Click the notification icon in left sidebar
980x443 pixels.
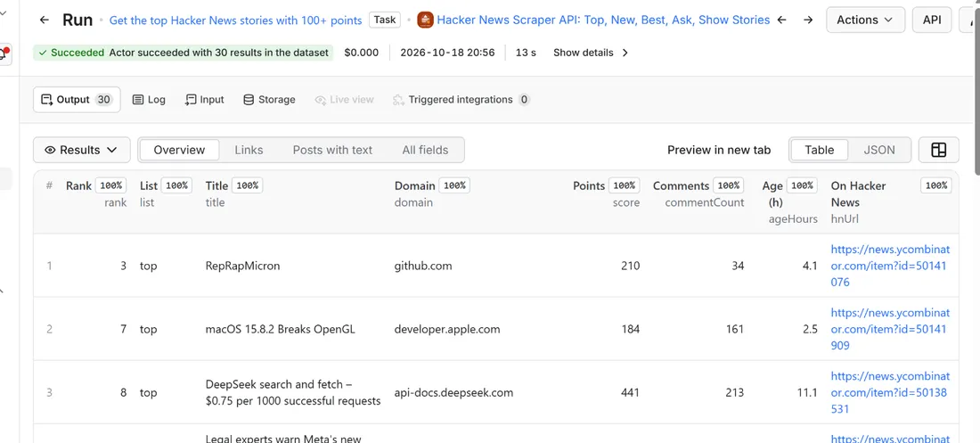5,53
